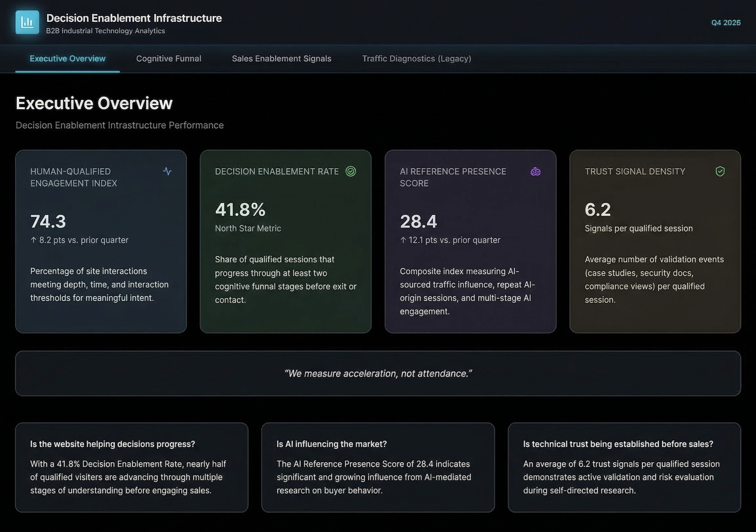The height and width of the screenshot is (532, 756).
Task: Click the purple brain icon on AI Reference card
Action: 535,171
